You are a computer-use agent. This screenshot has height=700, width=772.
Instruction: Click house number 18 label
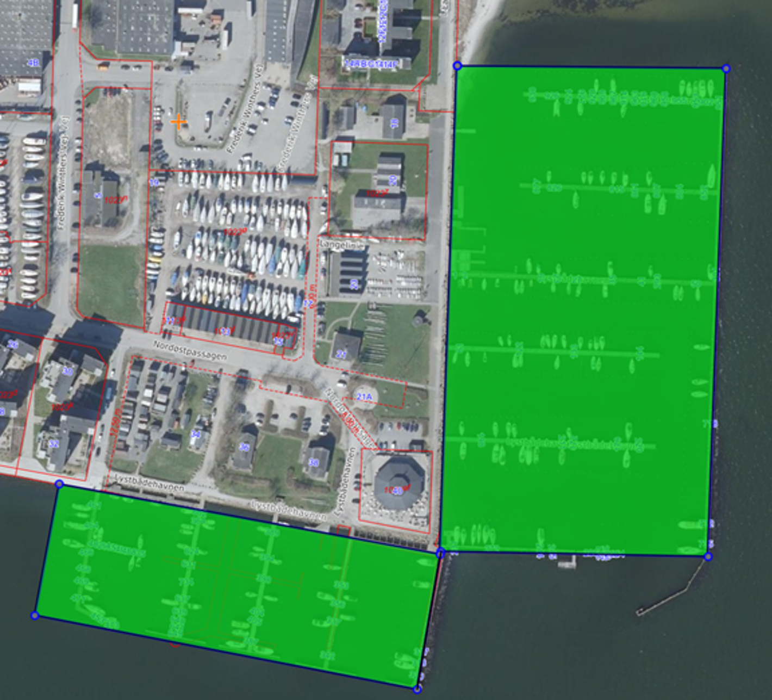coord(394,122)
